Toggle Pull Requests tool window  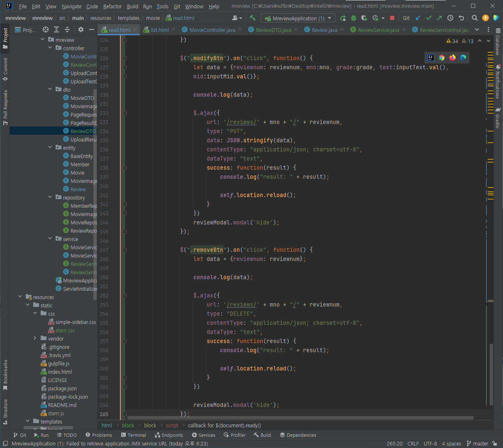coord(5,107)
